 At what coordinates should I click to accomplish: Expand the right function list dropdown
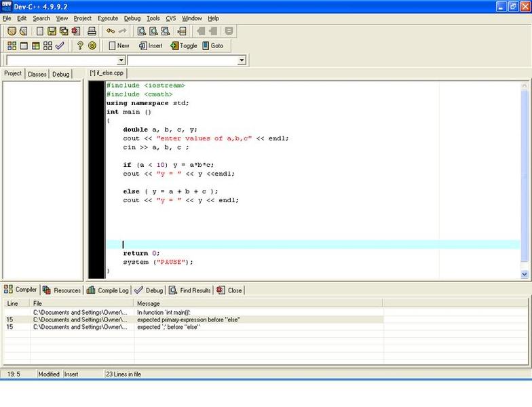tap(242, 60)
